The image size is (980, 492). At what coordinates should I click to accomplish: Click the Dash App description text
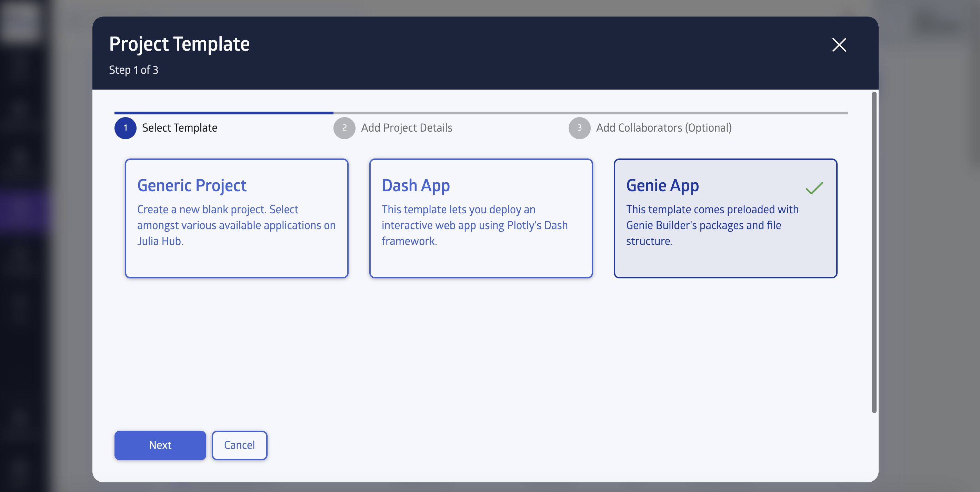pos(474,225)
